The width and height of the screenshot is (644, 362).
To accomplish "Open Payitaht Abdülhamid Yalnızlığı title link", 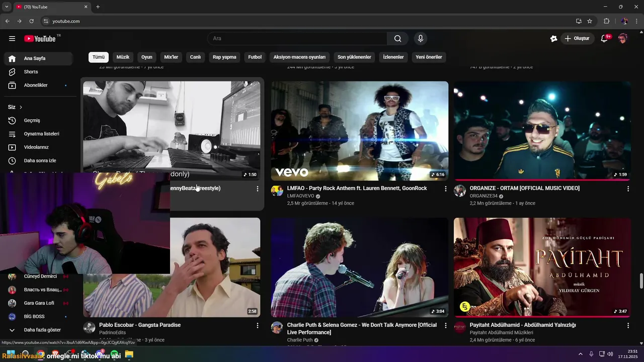I will tap(523, 325).
